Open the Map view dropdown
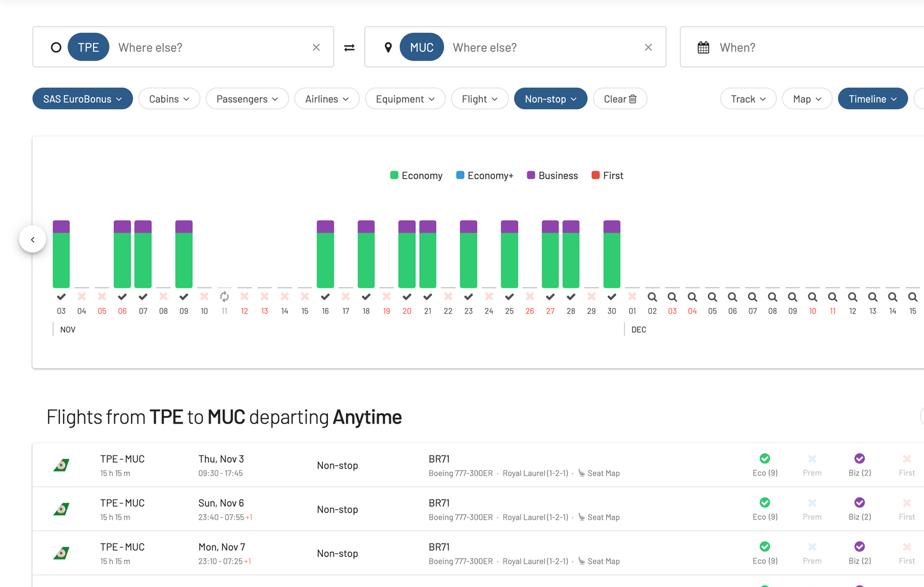The image size is (924, 587). [807, 99]
